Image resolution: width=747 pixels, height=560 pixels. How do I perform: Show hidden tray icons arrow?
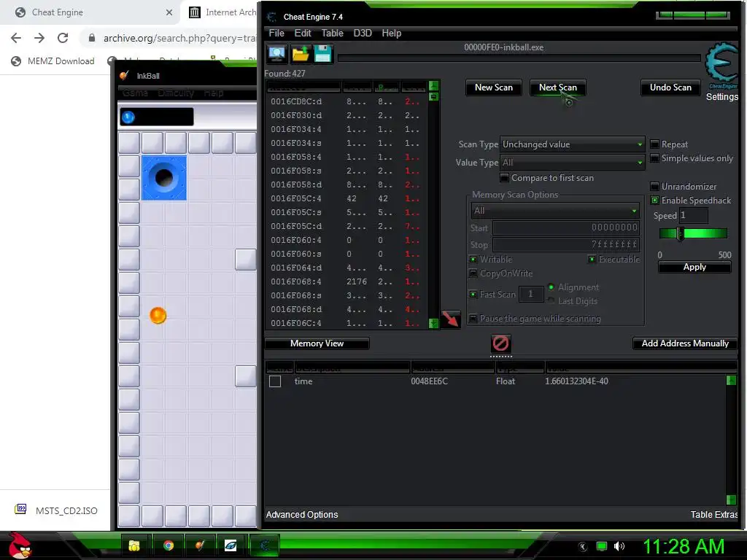click(x=583, y=547)
